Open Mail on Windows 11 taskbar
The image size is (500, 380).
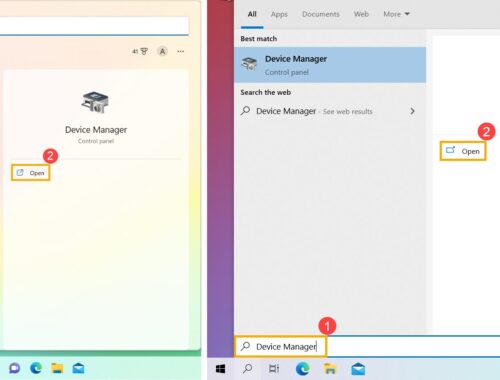point(78,368)
